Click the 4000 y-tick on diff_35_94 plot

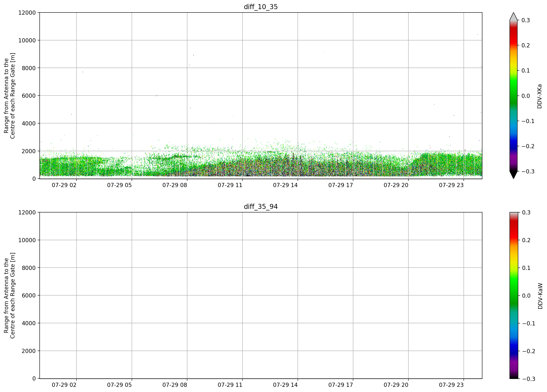[x=29, y=323]
